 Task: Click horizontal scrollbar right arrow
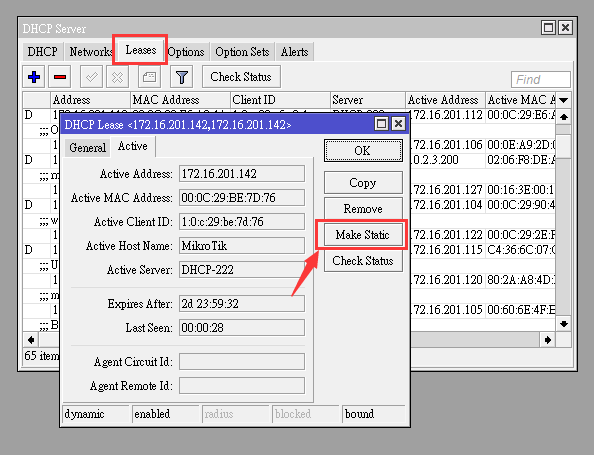pos(548,340)
